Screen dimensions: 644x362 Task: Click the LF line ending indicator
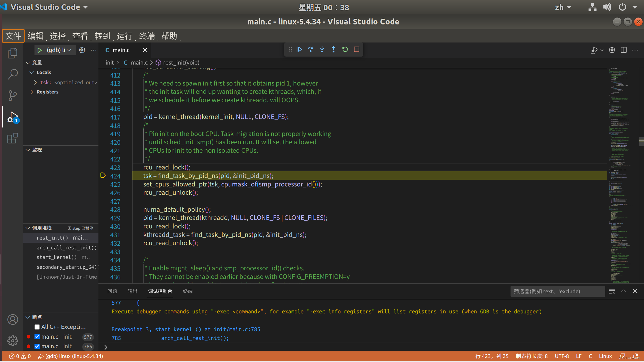(x=579, y=356)
